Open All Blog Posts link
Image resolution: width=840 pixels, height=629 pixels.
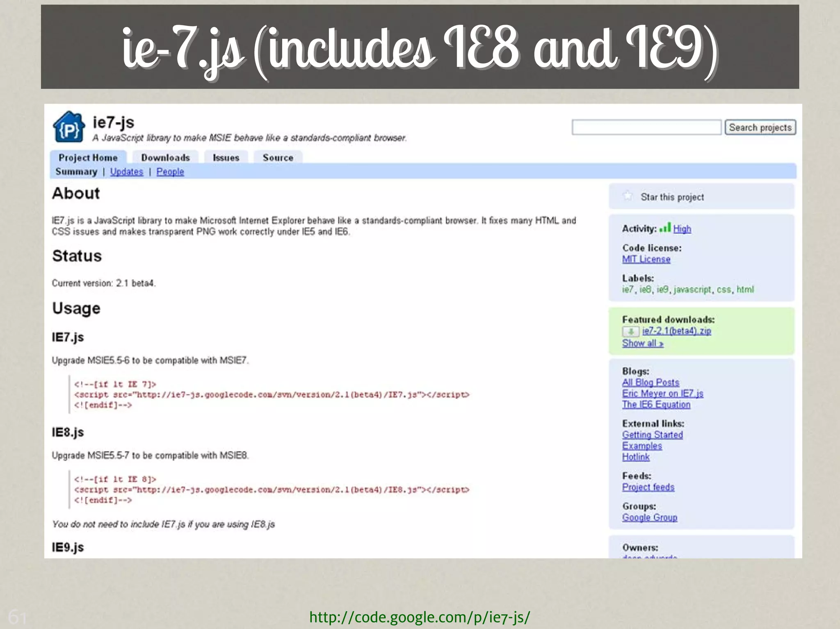[651, 383]
